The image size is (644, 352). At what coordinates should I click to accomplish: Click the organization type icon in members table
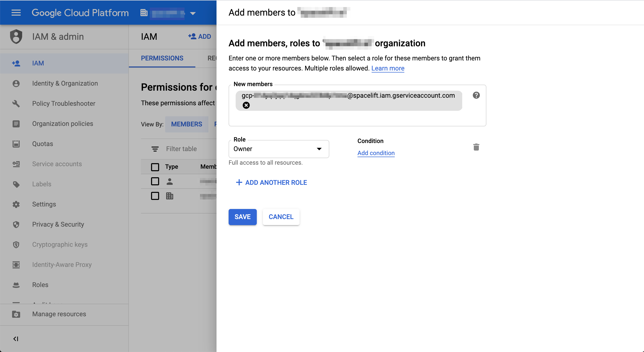pos(170,196)
